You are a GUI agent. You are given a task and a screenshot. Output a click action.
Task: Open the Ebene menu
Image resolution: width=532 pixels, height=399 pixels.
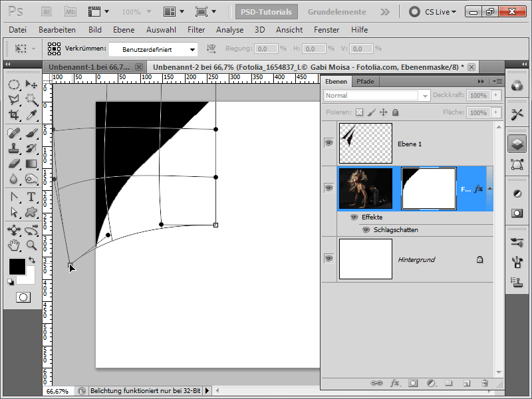coord(124,30)
